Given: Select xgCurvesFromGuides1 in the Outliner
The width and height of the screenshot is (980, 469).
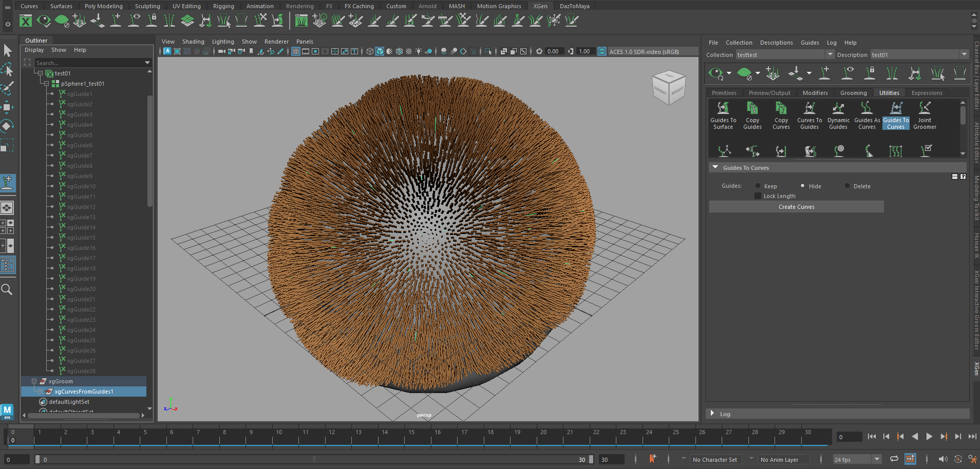Looking at the screenshot, I should tap(84, 392).
